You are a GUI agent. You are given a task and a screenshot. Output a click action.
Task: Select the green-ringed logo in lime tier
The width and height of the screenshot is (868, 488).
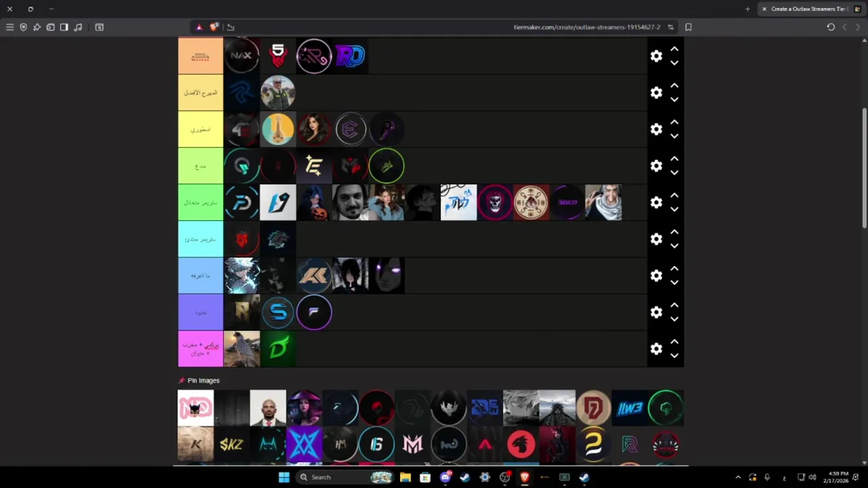(x=387, y=166)
